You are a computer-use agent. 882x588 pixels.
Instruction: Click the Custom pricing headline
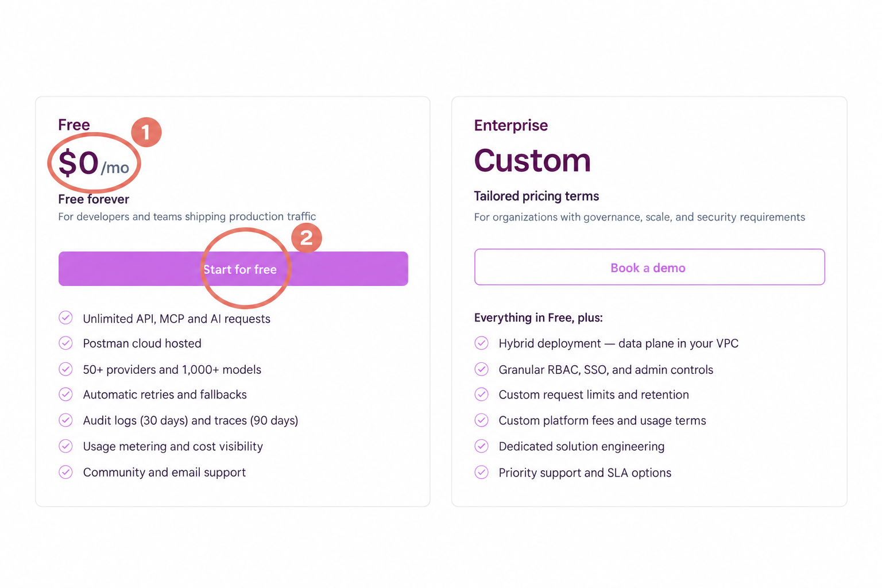tap(532, 160)
